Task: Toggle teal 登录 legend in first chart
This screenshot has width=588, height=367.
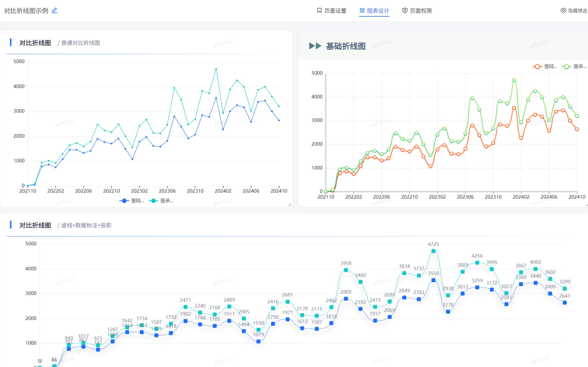Action: (x=161, y=201)
